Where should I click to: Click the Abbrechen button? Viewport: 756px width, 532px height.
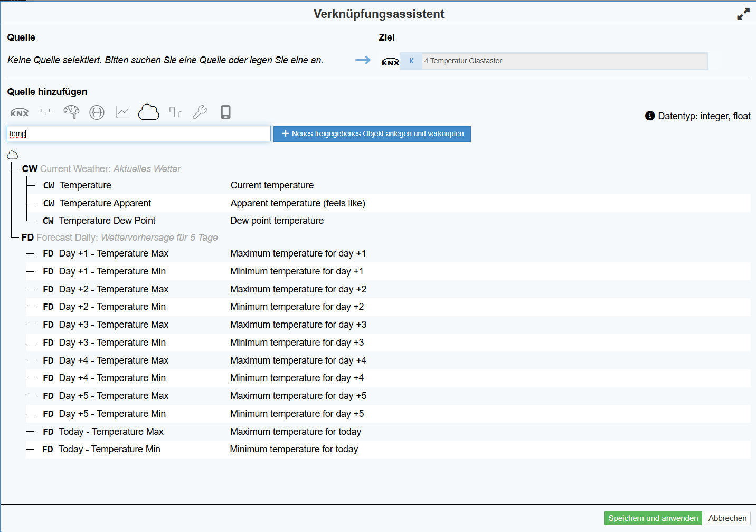(727, 518)
